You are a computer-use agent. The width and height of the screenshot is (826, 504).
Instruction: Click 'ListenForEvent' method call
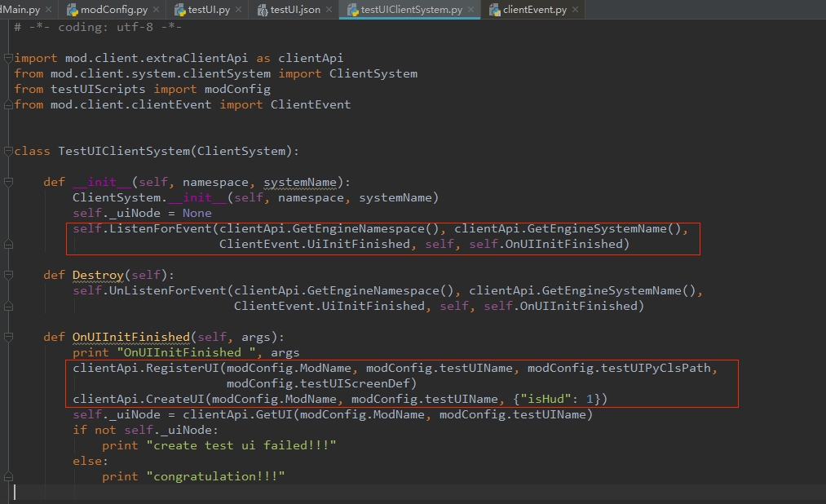(x=160, y=228)
